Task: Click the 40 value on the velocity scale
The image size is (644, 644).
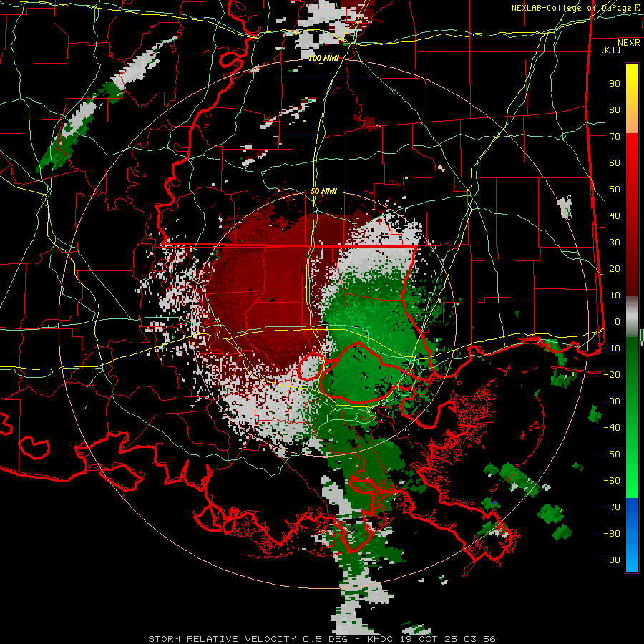Action: [615, 215]
